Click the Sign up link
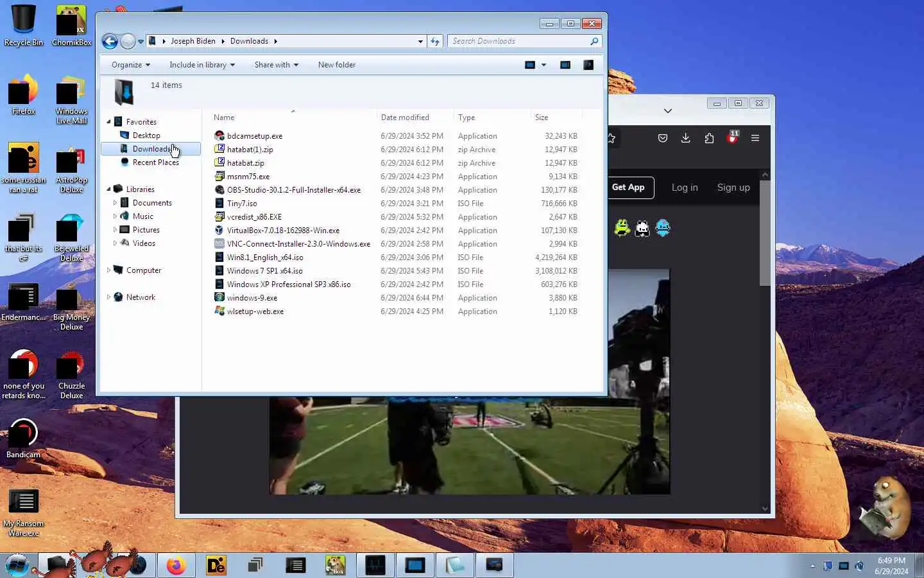924x578 pixels. (x=733, y=188)
